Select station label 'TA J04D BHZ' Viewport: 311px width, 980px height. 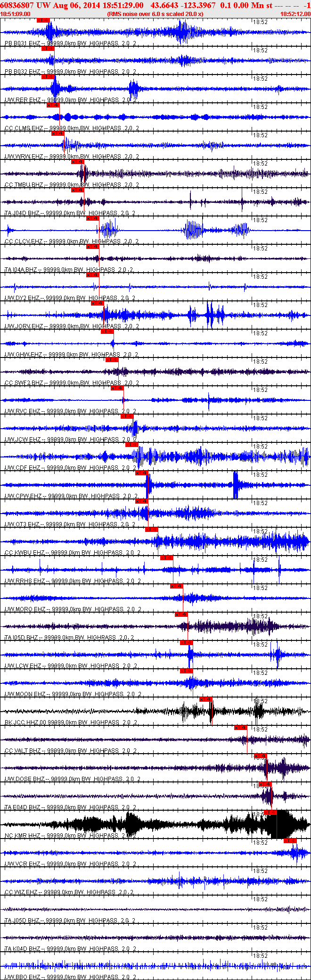(22, 213)
